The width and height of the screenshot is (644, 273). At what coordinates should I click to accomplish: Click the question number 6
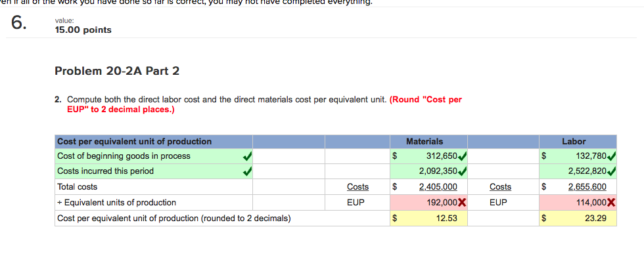20,24
